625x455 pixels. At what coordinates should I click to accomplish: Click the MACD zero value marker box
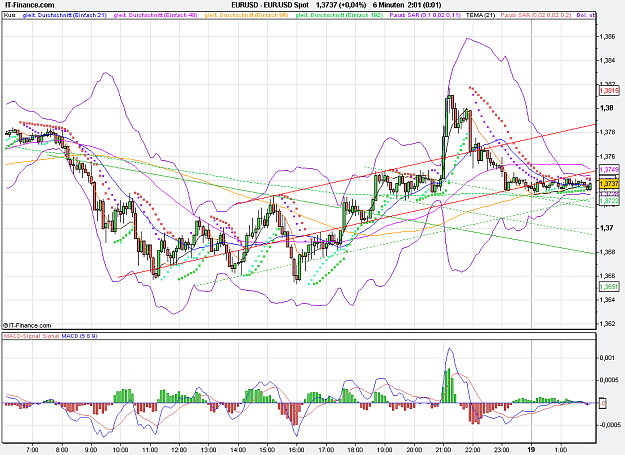point(603,404)
